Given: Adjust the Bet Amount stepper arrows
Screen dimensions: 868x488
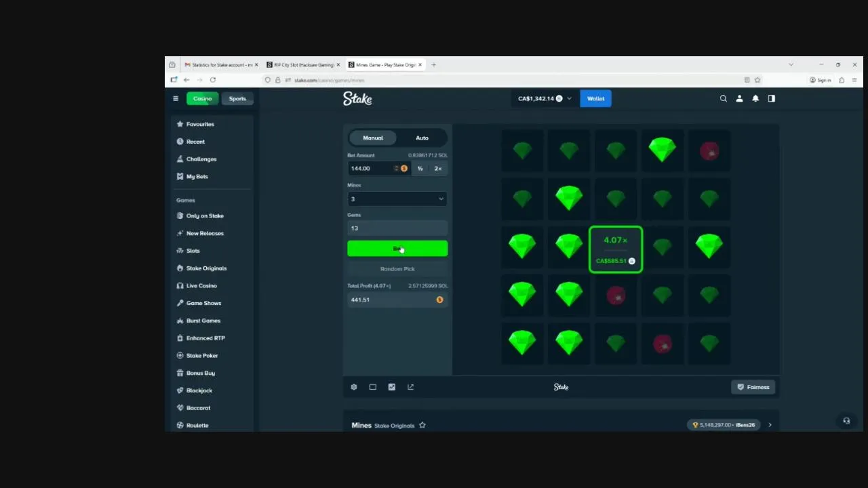Looking at the screenshot, I should pyautogui.click(x=396, y=168).
